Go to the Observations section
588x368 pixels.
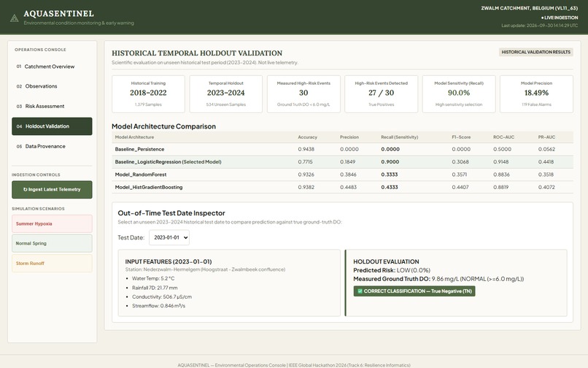52,86
